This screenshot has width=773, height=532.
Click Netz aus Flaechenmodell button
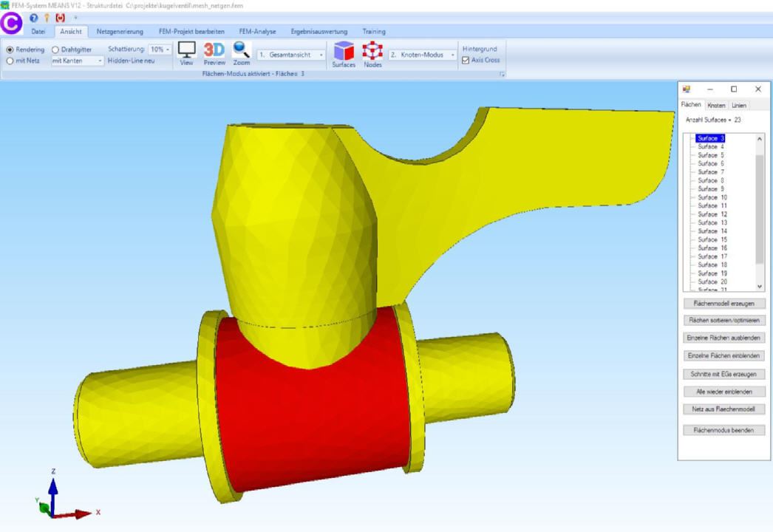(x=723, y=409)
